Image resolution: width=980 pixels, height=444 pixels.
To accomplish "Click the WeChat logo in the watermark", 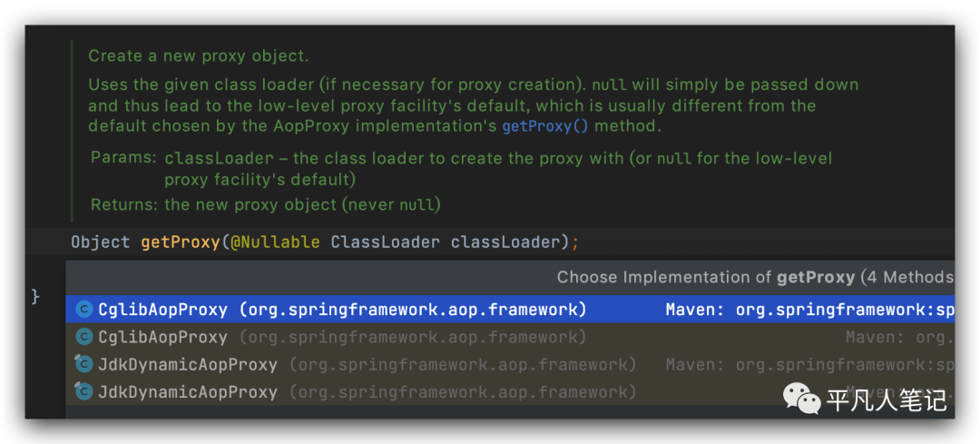I will click(x=802, y=398).
